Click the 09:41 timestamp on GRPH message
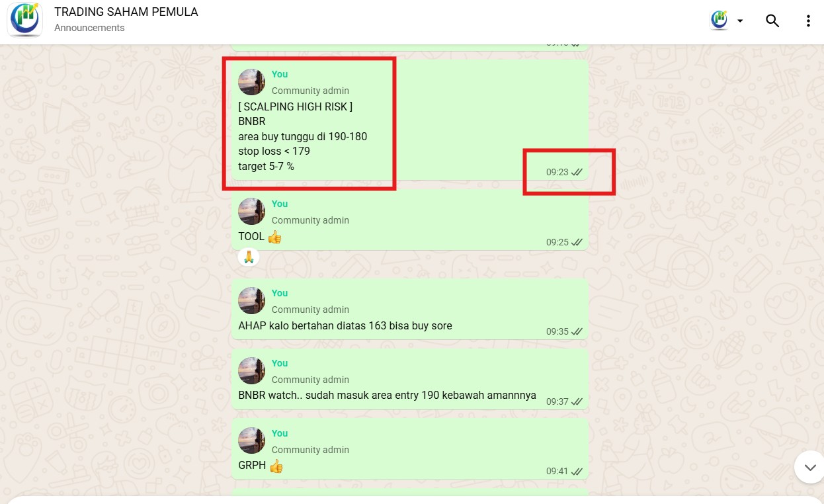Screen dimensions: 824x504 click(557, 472)
